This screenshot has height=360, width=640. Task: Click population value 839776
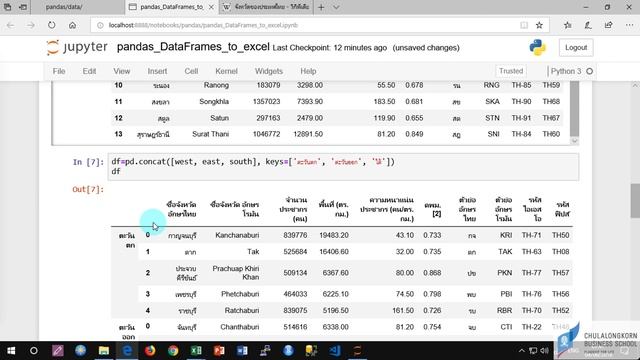tap(295, 235)
